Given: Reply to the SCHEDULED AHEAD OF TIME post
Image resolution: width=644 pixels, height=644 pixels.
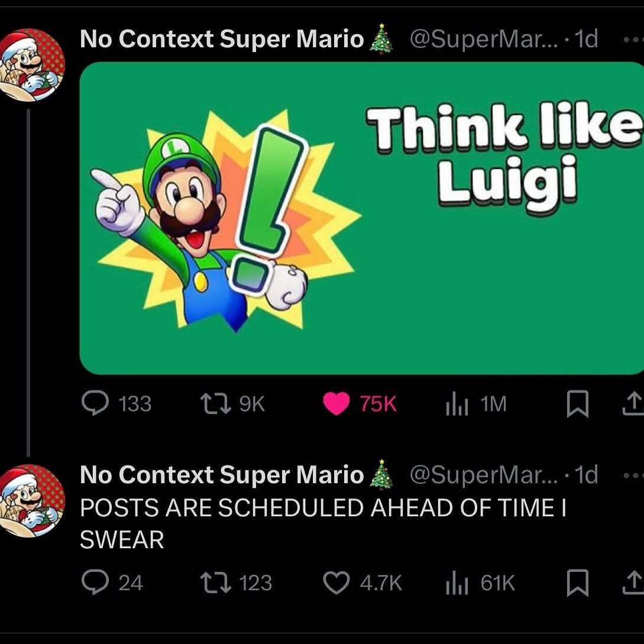Looking at the screenshot, I should 93,583.
